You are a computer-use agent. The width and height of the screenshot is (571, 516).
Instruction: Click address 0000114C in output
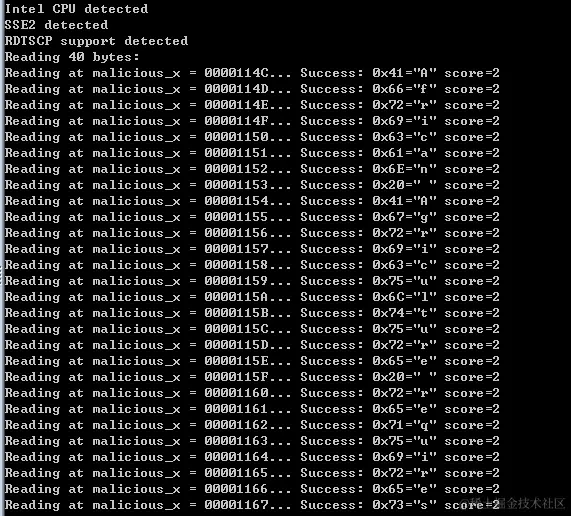click(236, 73)
